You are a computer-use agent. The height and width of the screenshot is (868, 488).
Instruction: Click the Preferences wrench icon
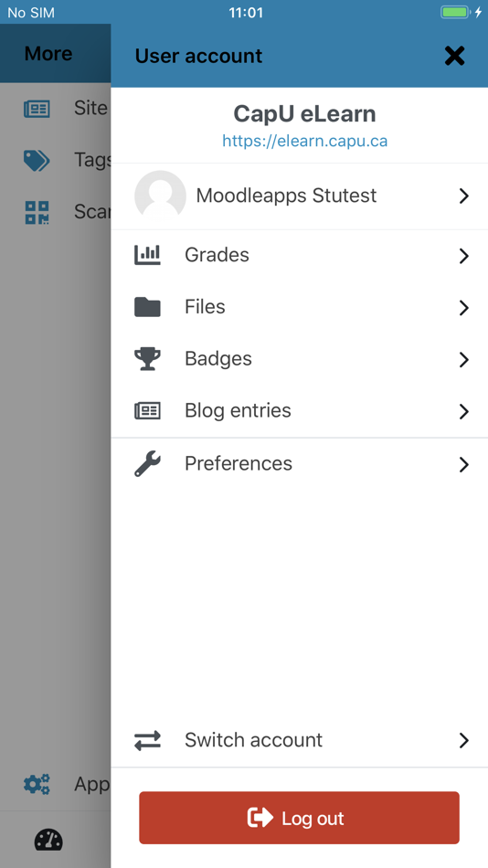click(147, 463)
